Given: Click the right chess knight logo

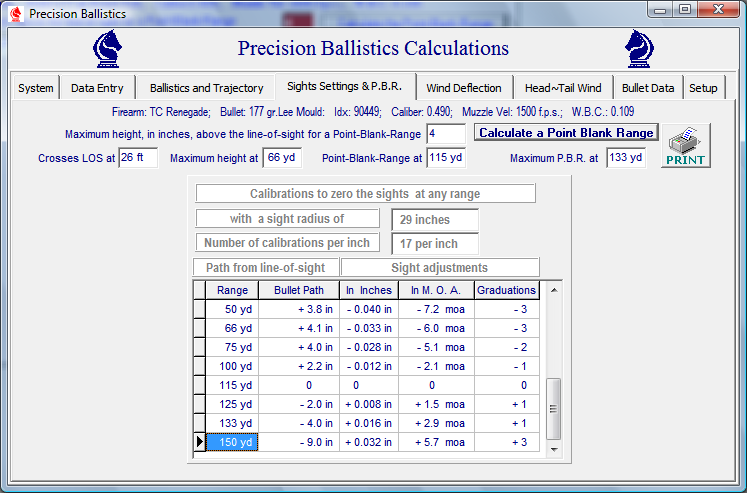Looking at the screenshot, I should (x=639, y=48).
